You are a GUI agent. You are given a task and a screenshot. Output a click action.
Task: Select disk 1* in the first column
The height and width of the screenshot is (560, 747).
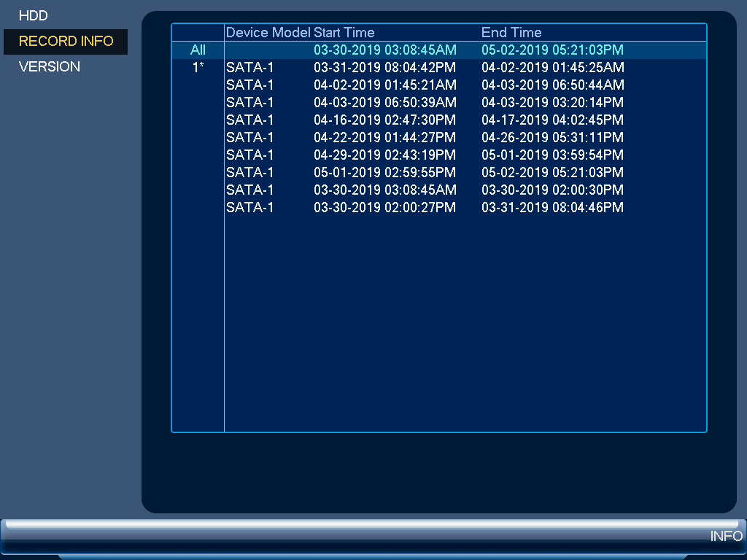(x=198, y=68)
